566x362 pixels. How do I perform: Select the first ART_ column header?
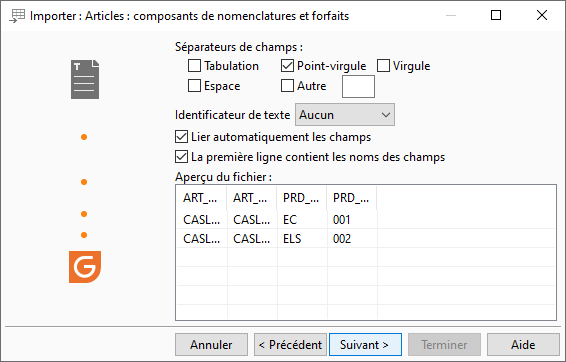201,198
